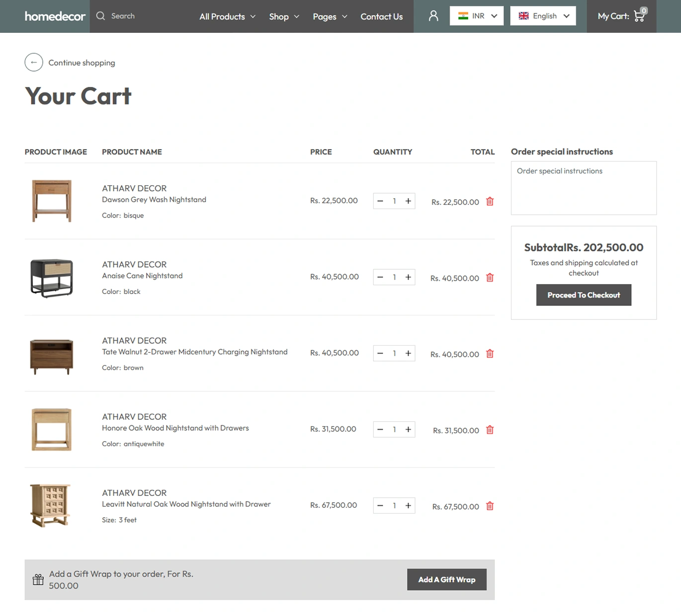Open the Leavitt Natural Oak Nightstand thumbnail
The height and width of the screenshot is (616, 681).
(x=51, y=505)
